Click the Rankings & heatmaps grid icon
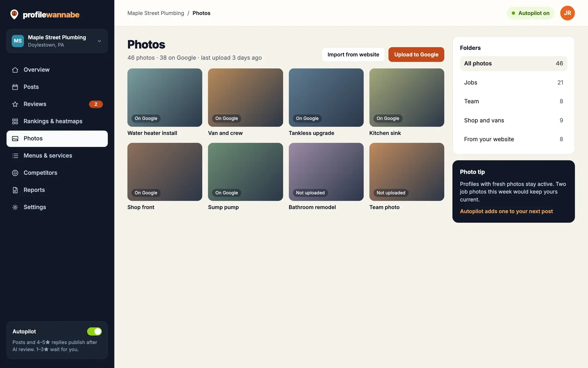The height and width of the screenshot is (368, 588). coord(15,121)
